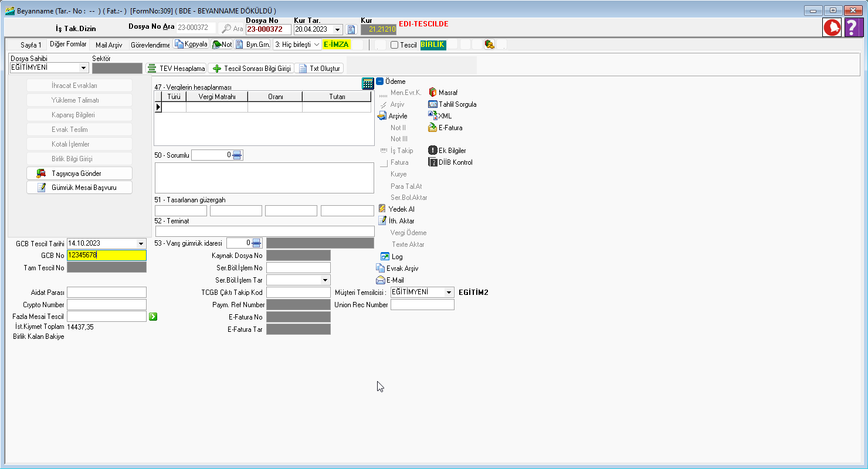Viewport: 868px width, 469px height.
Task: Click the Taşıyıcıya Gönder button
Action: pyautogui.click(x=79, y=174)
